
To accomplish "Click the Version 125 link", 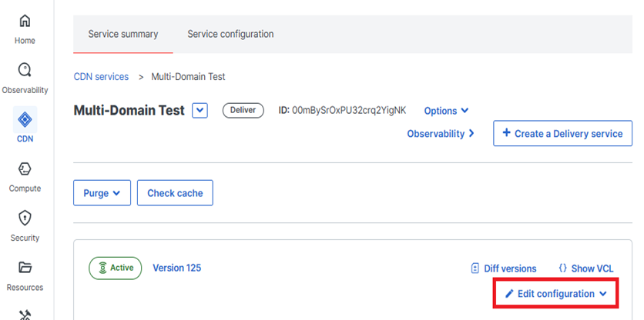I will coord(176,268).
